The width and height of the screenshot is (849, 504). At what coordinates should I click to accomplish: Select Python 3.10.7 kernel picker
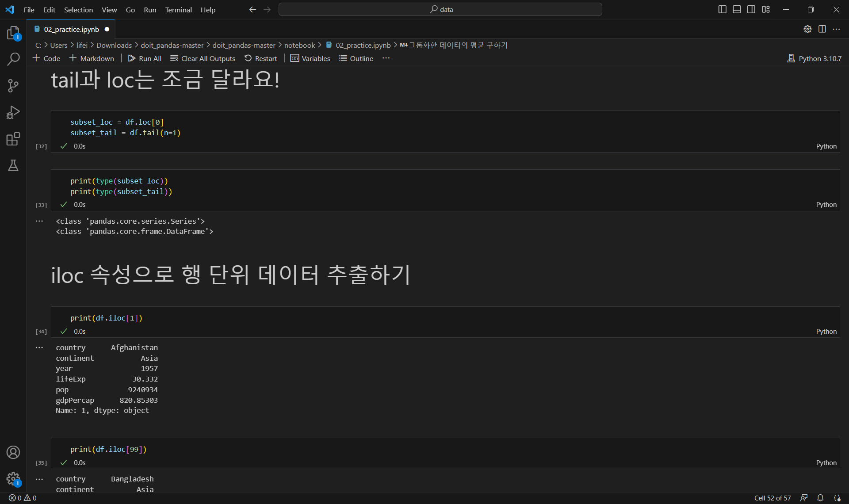tap(815, 58)
